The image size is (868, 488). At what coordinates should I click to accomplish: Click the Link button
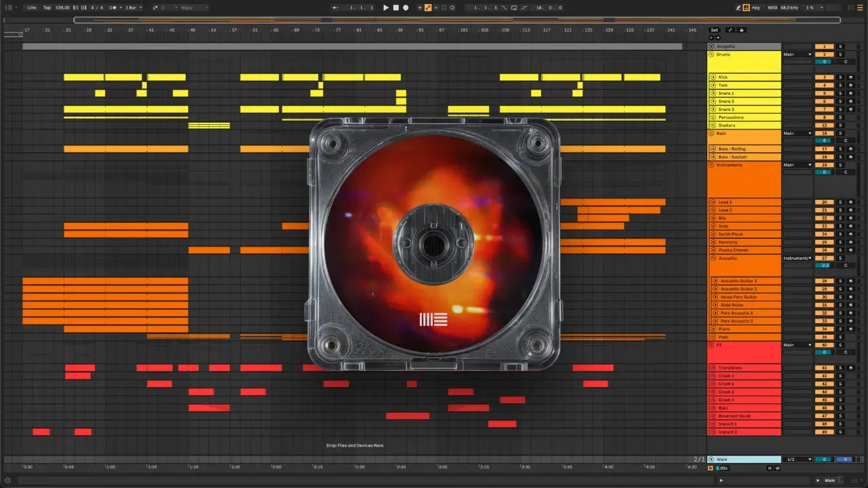[x=32, y=7]
